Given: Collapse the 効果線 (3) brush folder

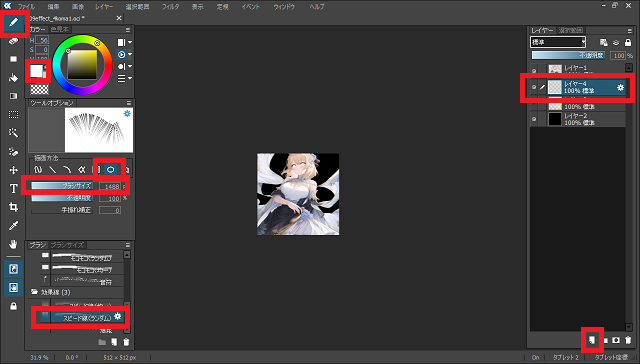Looking at the screenshot, I should 35,292.
